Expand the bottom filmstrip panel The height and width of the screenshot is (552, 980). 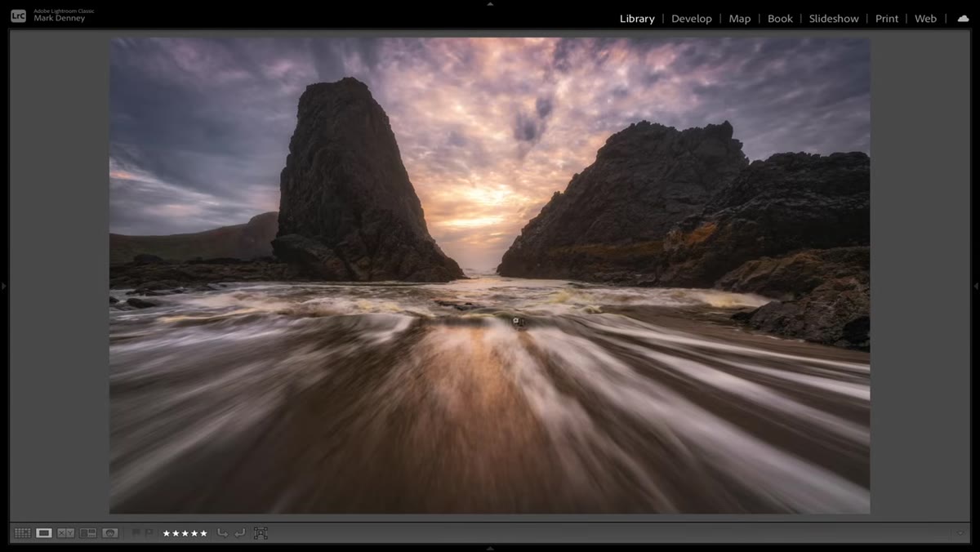[490, 548]
